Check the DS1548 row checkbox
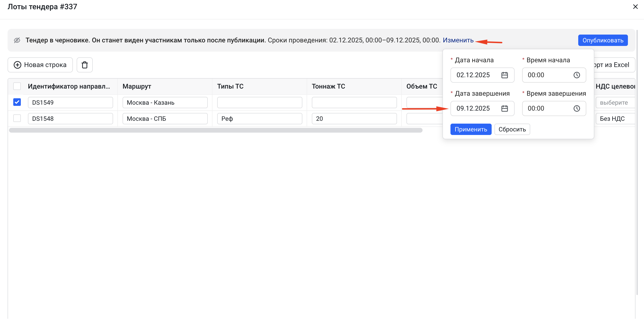 click(x=17, y=118)
